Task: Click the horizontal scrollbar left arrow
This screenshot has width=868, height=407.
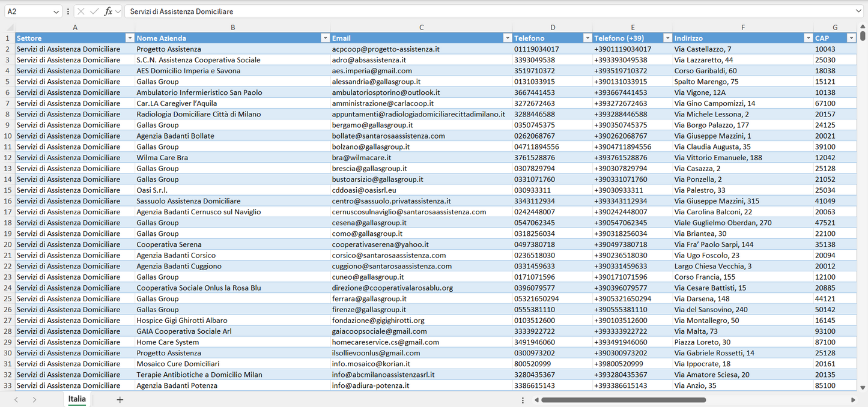Action: click(x=535, y=400)
